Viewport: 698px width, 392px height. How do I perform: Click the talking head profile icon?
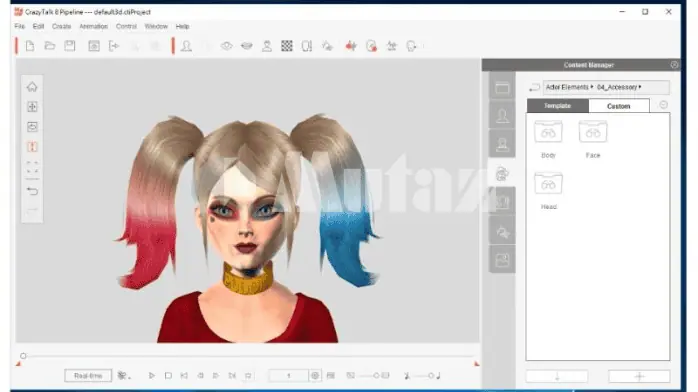coord(411,46)
